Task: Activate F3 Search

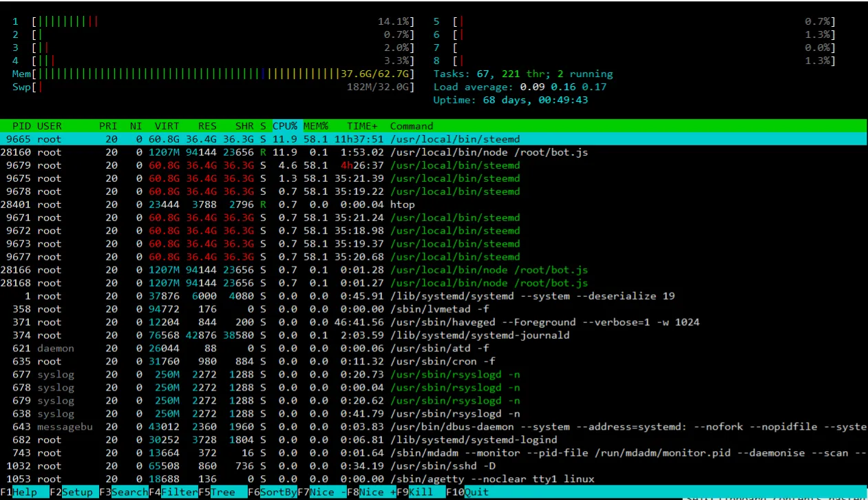Action: [x=124, y=492]
